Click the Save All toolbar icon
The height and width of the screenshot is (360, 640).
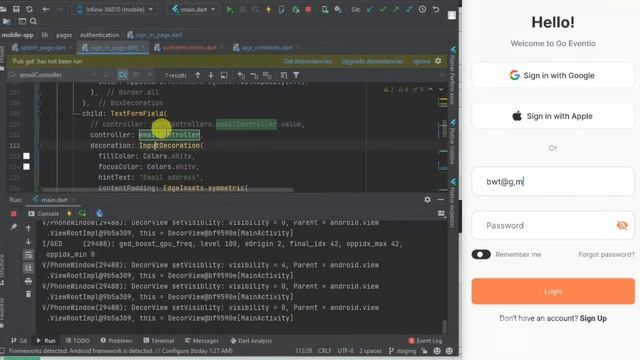tap(16, 9)
